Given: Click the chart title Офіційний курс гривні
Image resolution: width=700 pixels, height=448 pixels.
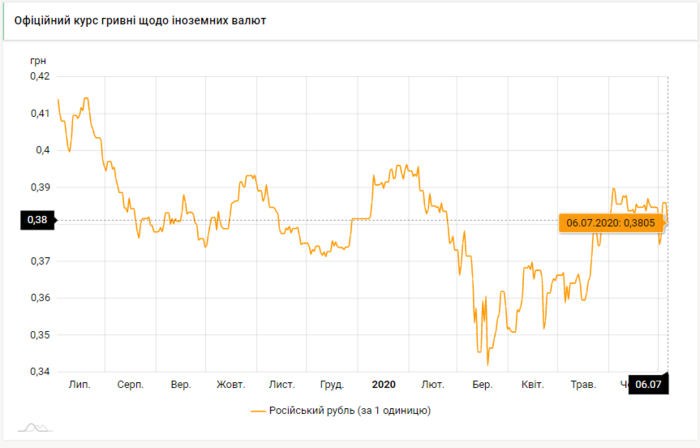Looking at the screenshot, I should (x=140, y=20).
